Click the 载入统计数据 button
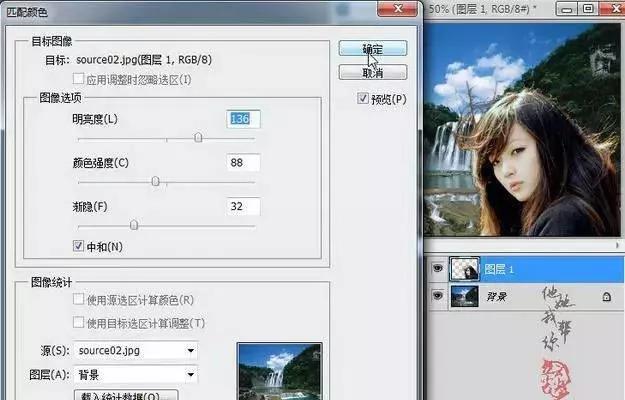 126,396
